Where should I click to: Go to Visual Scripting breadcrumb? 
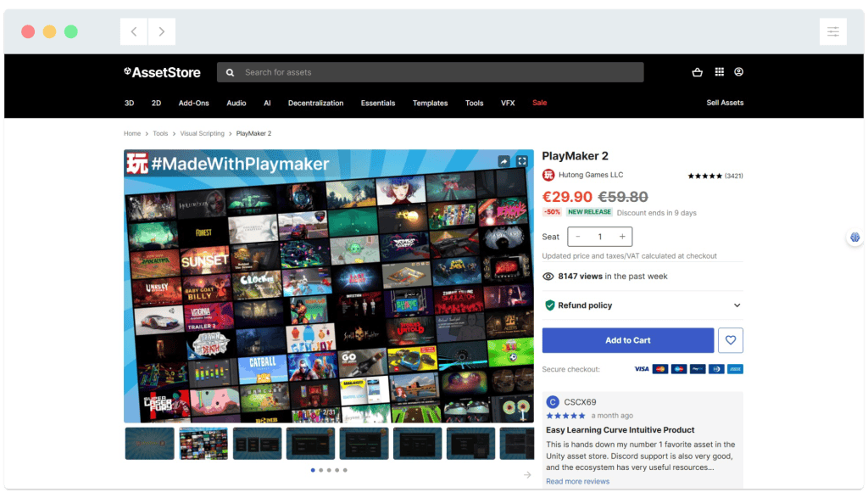(202, 133)
